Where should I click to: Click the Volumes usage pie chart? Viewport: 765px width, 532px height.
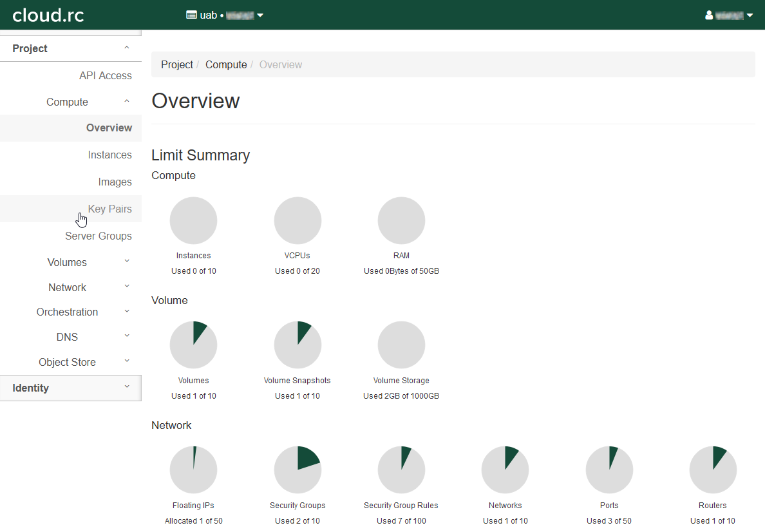tap(193, 345)
